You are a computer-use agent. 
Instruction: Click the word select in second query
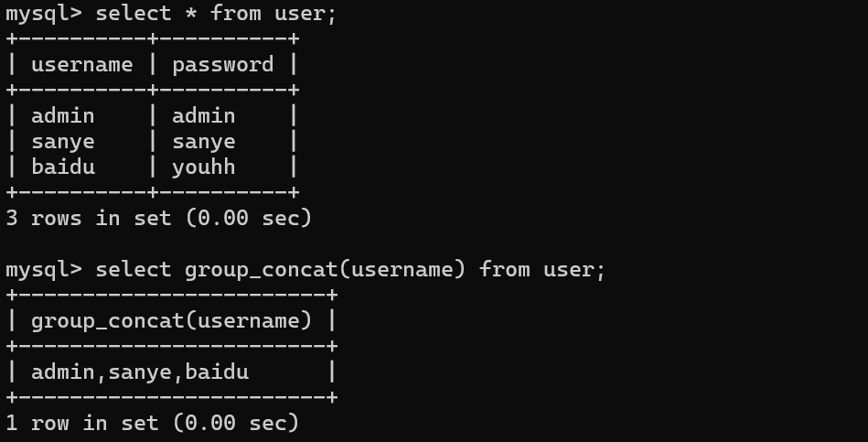tap(133, 270)
